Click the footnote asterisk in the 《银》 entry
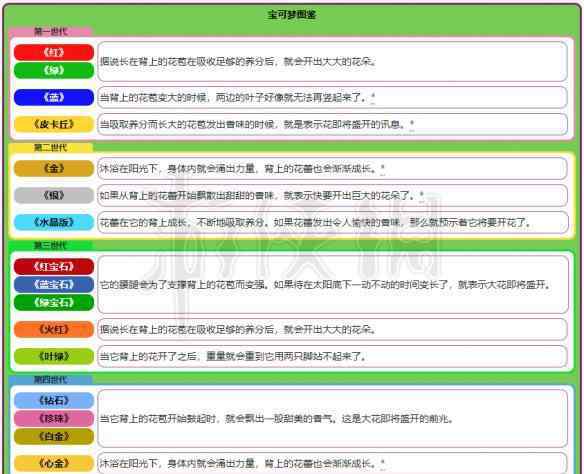Viewport: 584px width, 474px height. [x=422, y=195]
